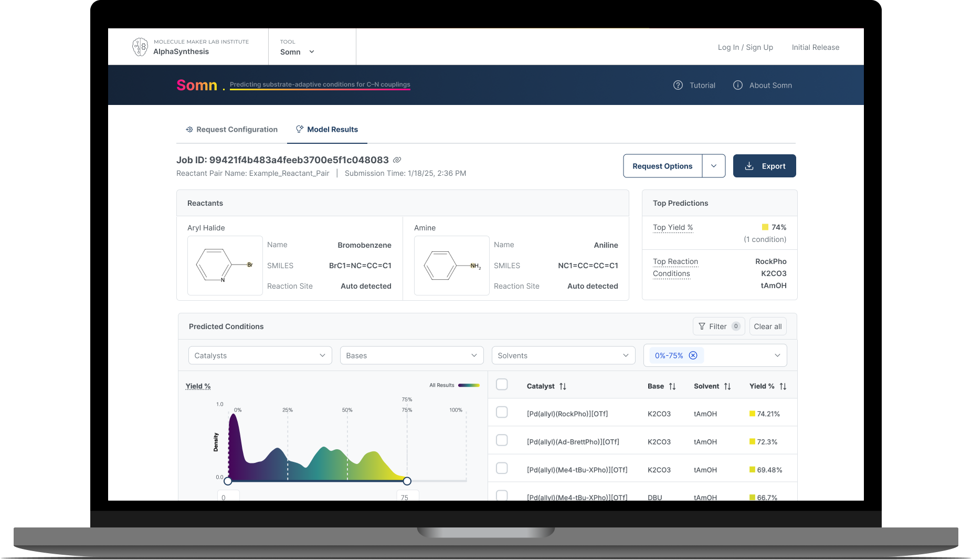Click the Yield % chart title

click(198, 386)
